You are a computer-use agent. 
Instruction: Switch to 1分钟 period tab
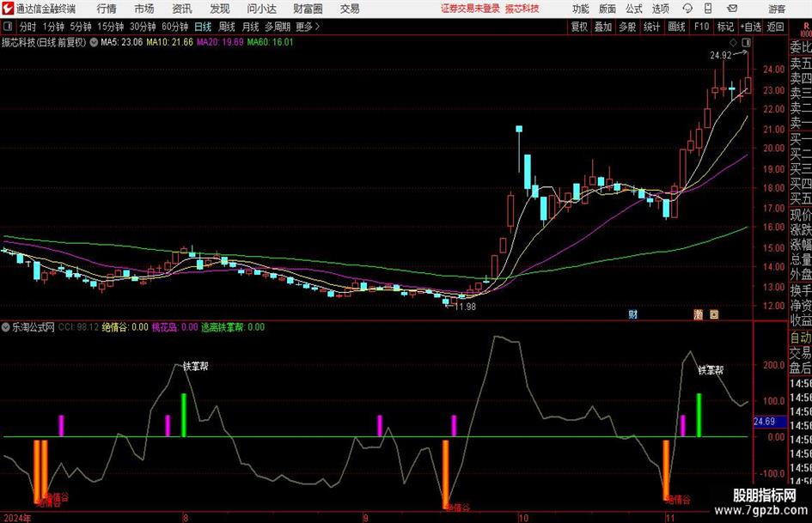pos(52,27)
